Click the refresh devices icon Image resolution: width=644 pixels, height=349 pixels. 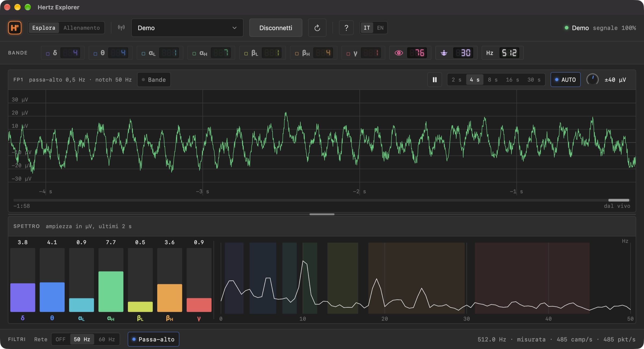pos(317,28)
